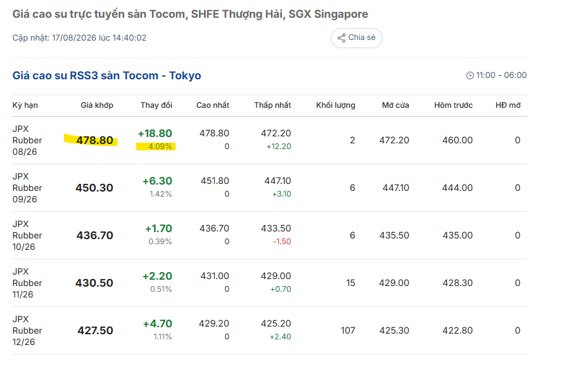Click the update timestamp 17/08/2026 lúc 14:40:02
This screenshot has width=588, height=378.
[x=99, y=38]
